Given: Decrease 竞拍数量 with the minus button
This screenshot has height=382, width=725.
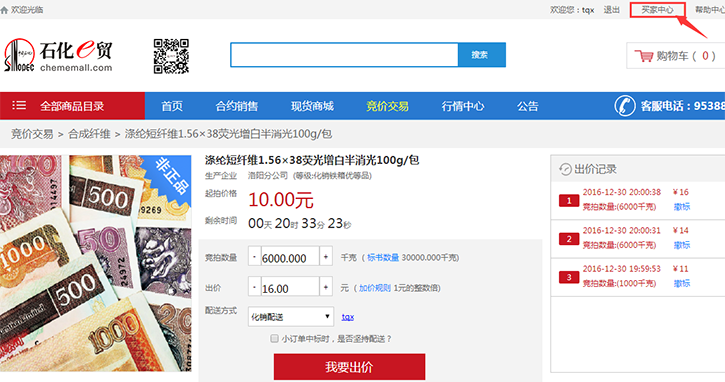Looking at the screenshot, I should click(x=255, y=257).
